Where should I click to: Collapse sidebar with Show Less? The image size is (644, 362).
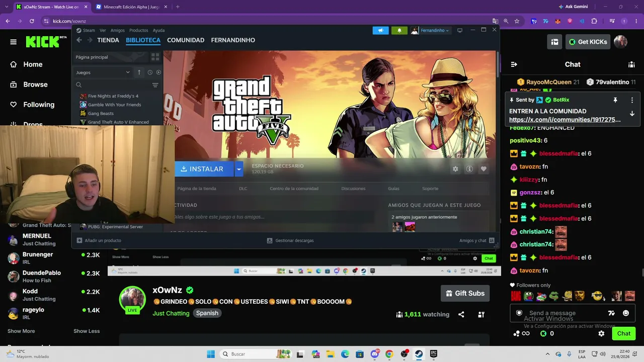tap(87, 331)
